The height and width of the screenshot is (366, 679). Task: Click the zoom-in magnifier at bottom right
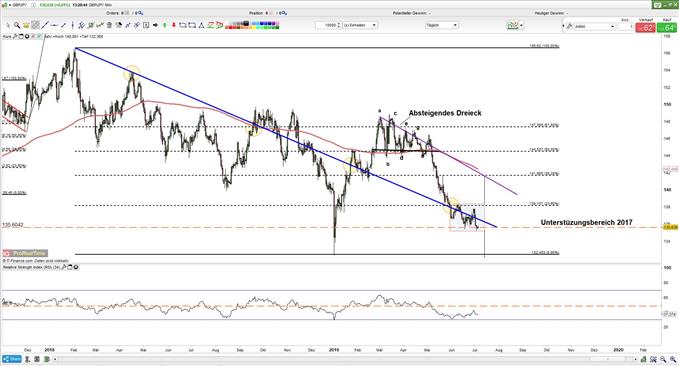673,359
